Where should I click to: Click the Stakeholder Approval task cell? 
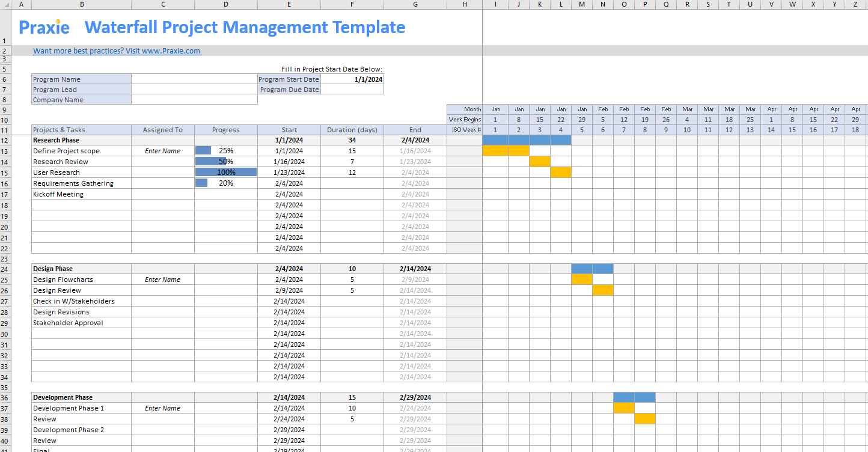point(81,323)
